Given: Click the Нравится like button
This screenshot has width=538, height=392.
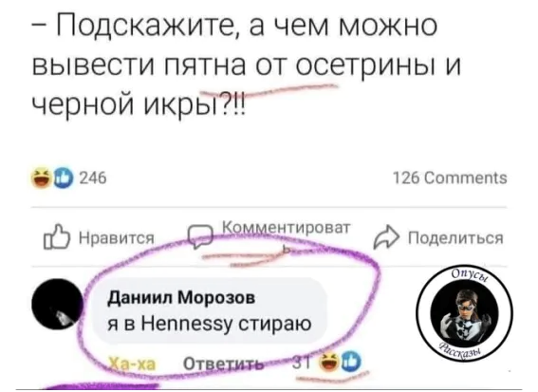Looking at the screenshot, I should (x=99, y=237).
